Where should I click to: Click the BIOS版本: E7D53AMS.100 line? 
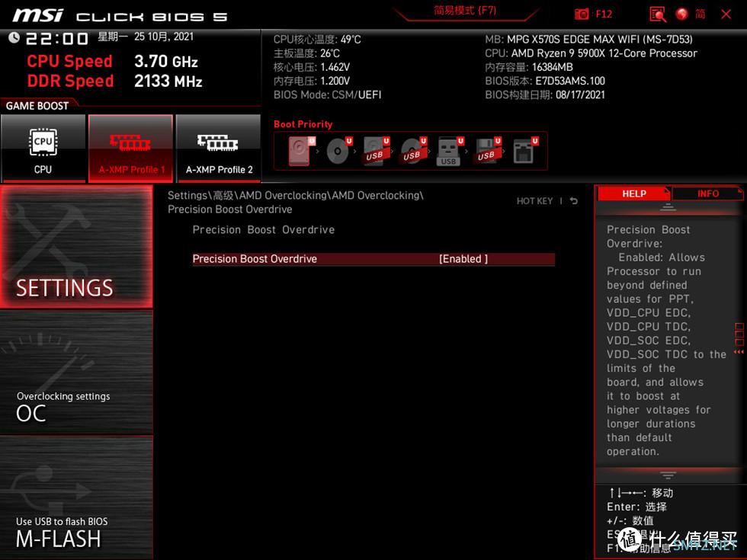tap(545, 81)
